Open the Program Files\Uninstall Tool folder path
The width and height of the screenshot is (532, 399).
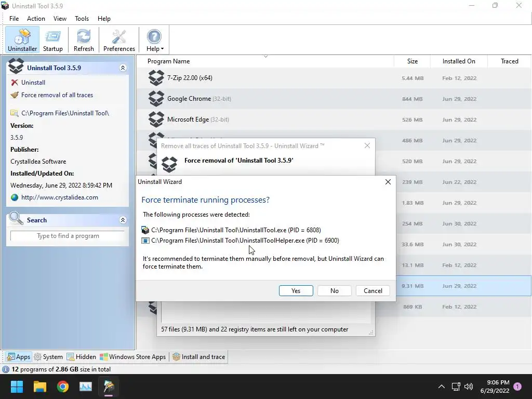click(x=65, y=113)
